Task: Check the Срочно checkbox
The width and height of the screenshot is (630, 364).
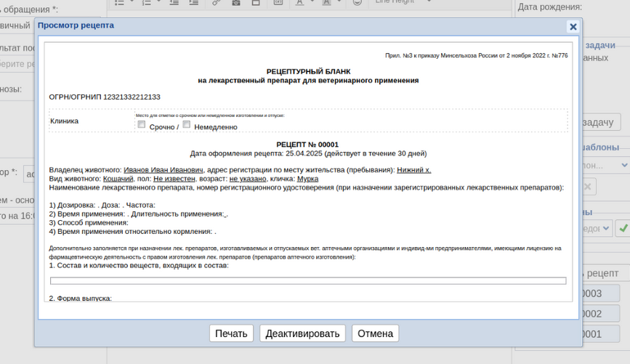Action: 142,125
